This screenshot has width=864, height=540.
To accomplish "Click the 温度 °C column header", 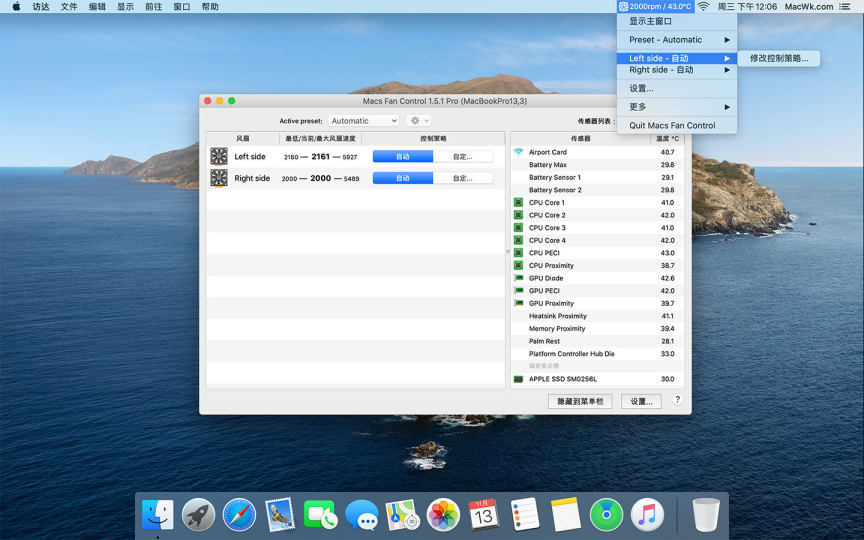I will coord(667,138).
